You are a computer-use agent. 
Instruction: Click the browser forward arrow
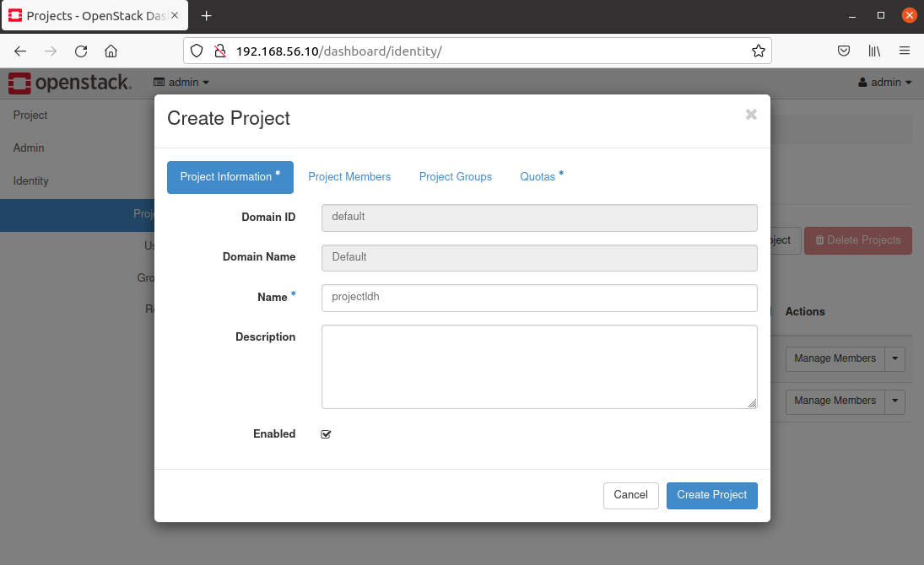[x=51, y=51]
